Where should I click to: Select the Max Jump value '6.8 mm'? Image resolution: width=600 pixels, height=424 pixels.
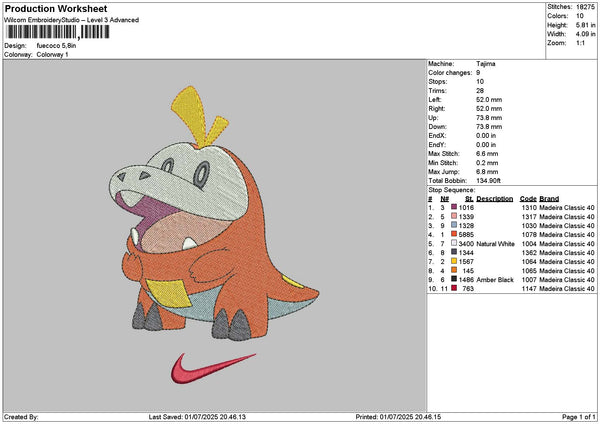click(487, 172)
